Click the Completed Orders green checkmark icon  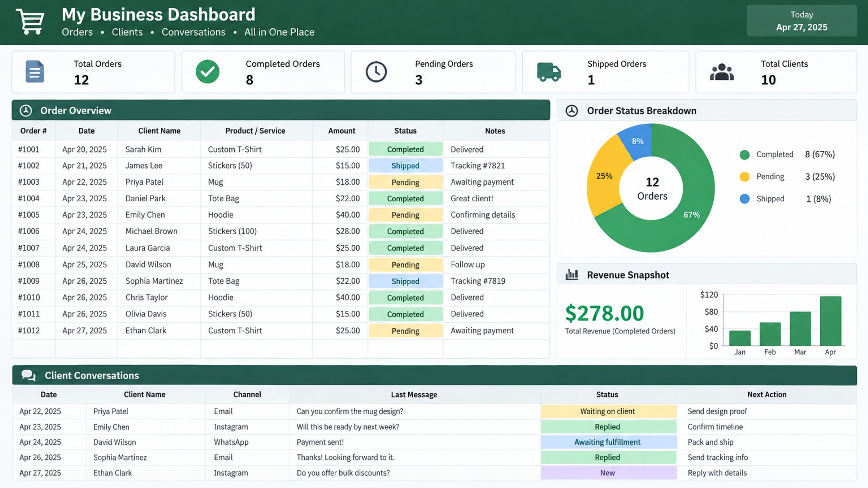coord(208,72)
